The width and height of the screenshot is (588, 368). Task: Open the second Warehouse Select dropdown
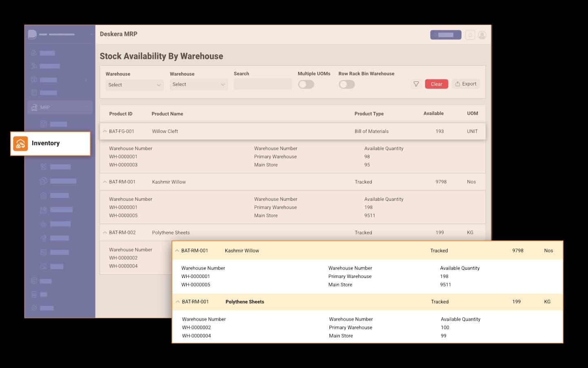click(198, 85)
